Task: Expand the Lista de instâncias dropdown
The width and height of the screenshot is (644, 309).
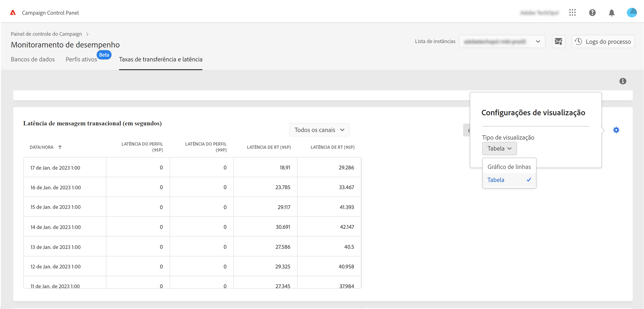Action: point(502,41)
